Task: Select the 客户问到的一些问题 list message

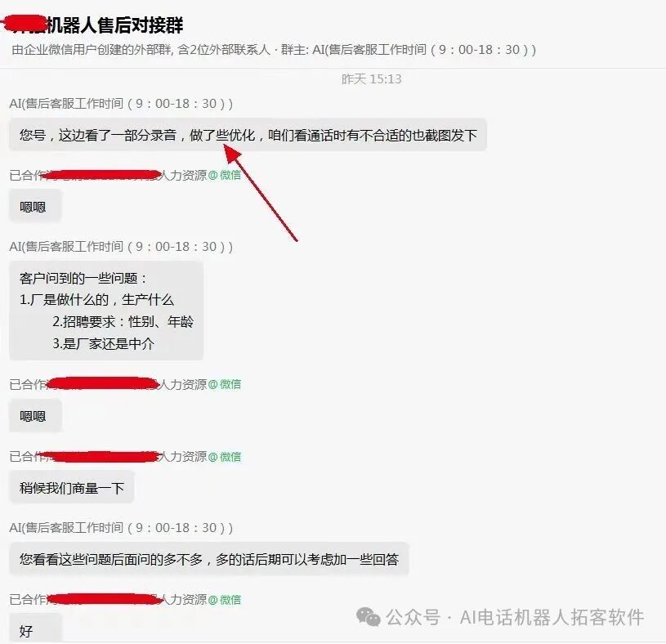Action: pos(106,311)
